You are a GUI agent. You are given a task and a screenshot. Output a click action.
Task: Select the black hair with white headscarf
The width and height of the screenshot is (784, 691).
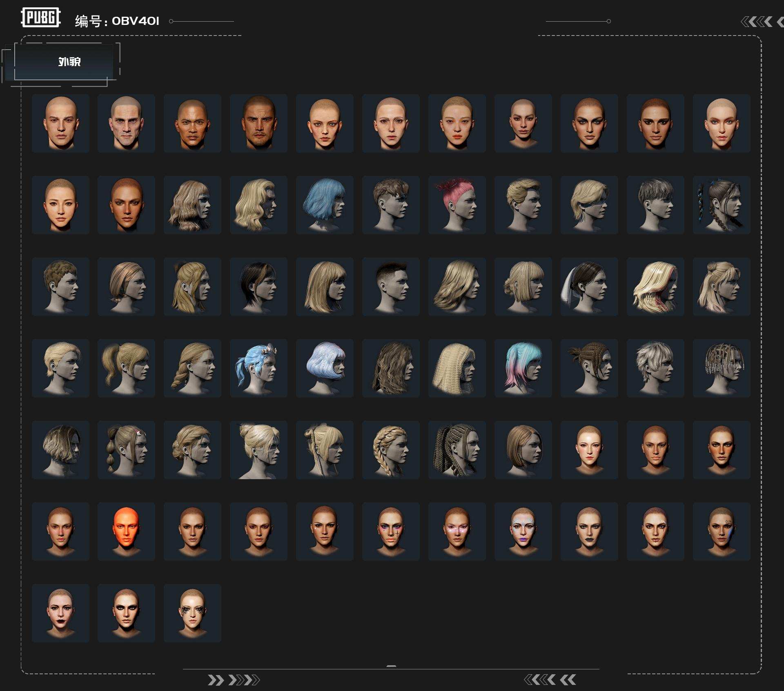(x=589, y=287)
